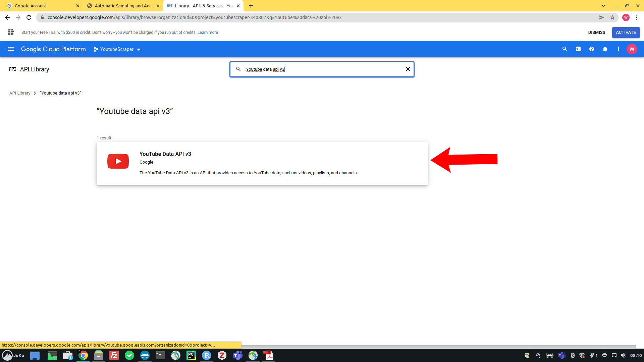Click the ACTIVATE free trial button

tap(626, 33)
